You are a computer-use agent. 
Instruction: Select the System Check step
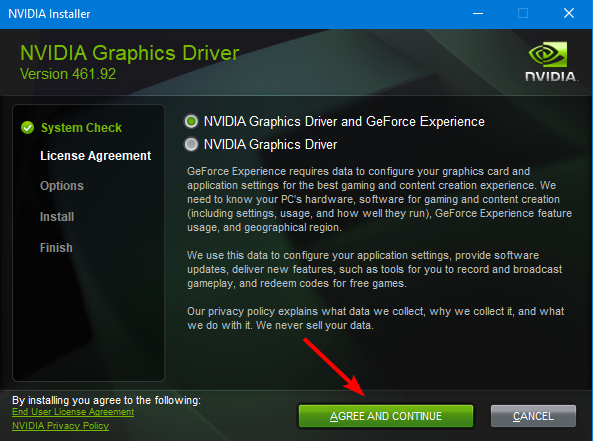(81, 128)
